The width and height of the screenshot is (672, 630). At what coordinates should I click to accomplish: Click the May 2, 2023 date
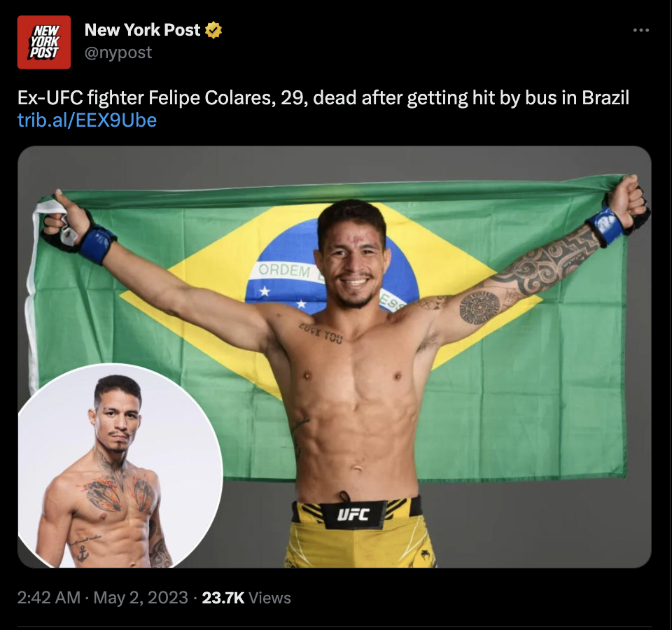(x=141, y=597)
